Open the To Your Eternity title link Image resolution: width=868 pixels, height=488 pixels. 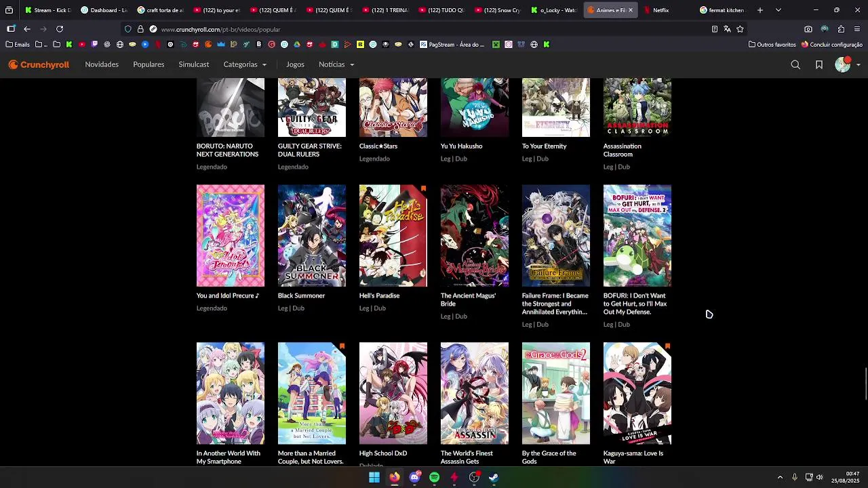pos(545,146)
